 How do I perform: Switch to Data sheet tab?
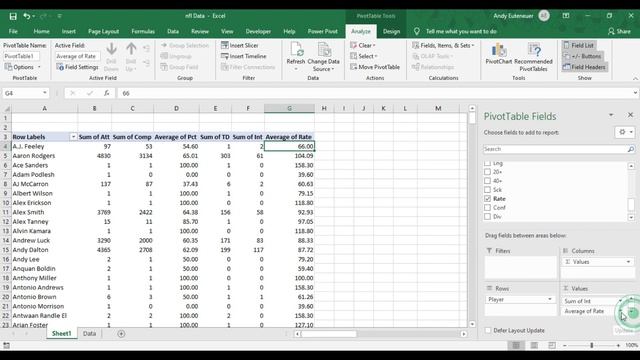coord(89,334)
